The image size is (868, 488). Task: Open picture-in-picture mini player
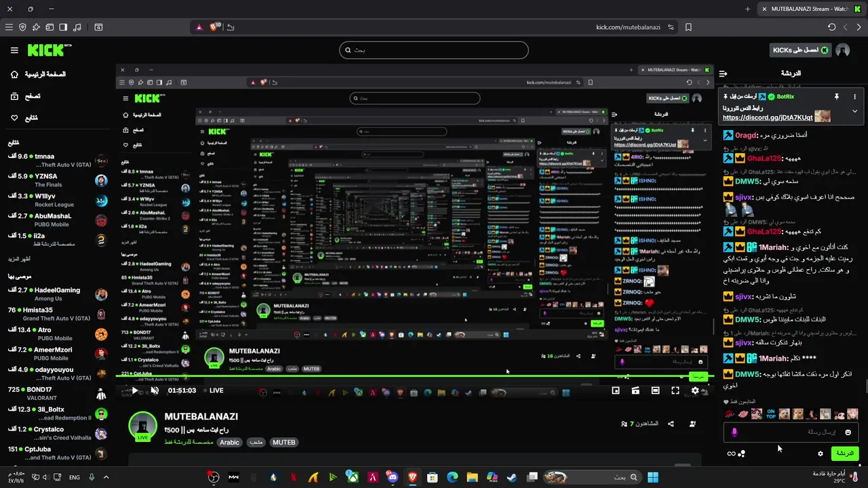[x=616, y=390]
